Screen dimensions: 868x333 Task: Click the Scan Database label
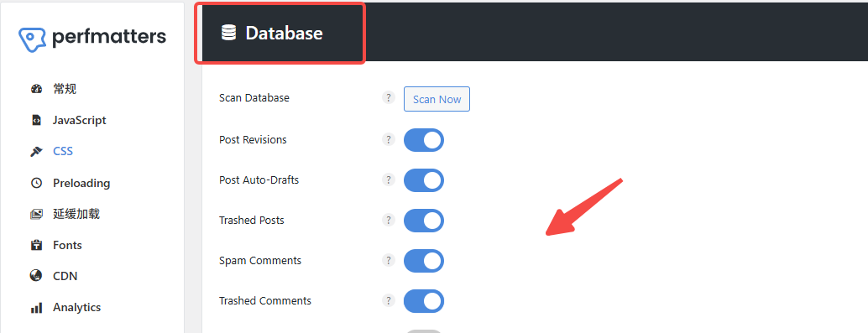254,98
